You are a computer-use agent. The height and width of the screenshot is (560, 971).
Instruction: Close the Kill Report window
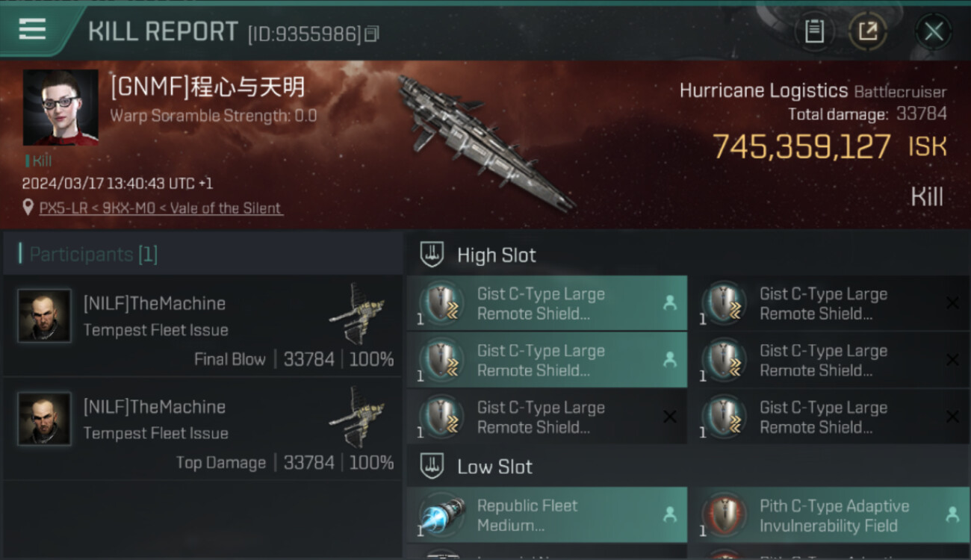click(934, 31)
